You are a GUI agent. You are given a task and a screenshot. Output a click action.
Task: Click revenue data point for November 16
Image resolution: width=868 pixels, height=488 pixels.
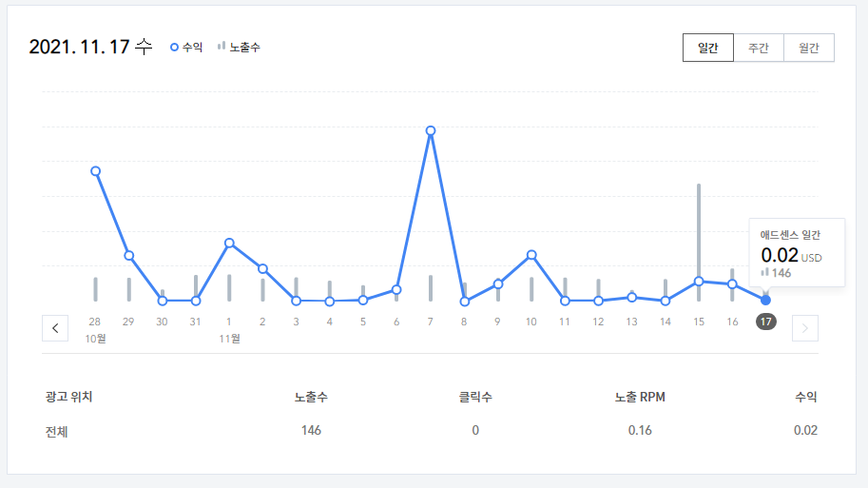tap(732, 284)
